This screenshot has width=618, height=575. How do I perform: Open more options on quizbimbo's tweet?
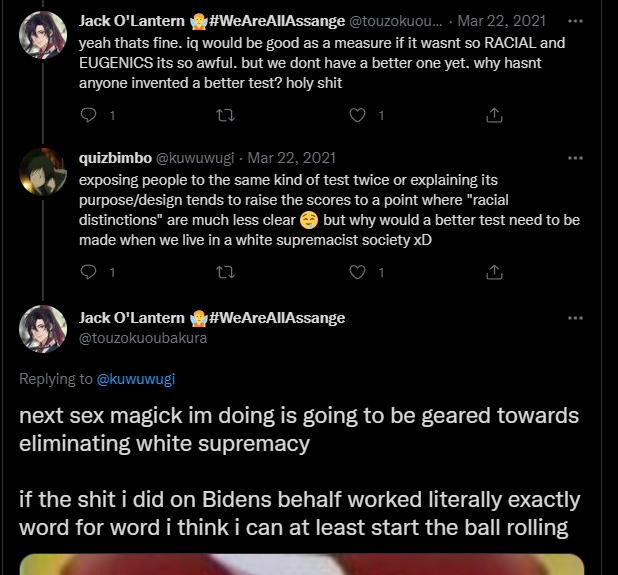tap(575, 157)
